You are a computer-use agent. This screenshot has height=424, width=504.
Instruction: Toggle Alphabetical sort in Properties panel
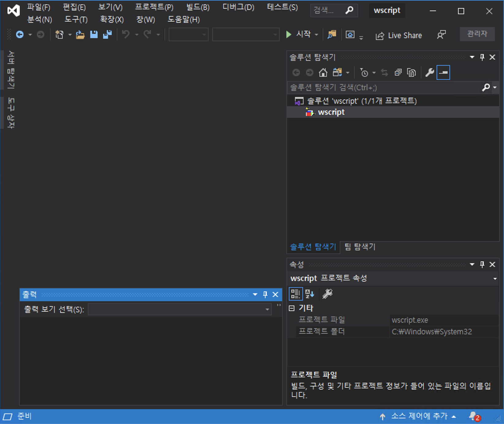(x=310, y=294)
